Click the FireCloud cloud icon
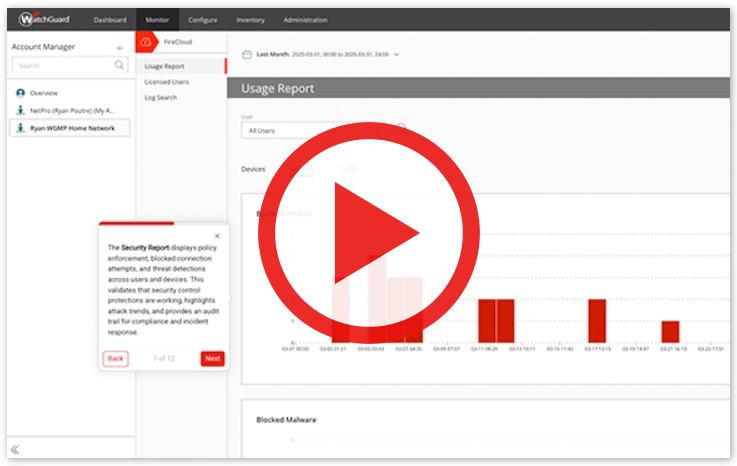The image size is (737, 466). 146,43
